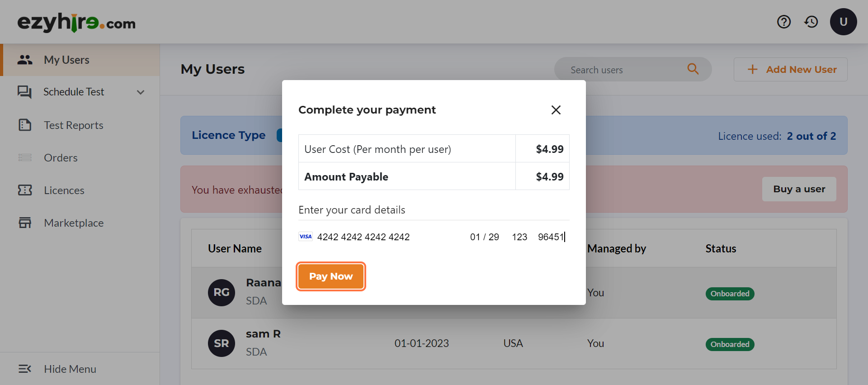Open the user profile avatar U

[843, 22]
